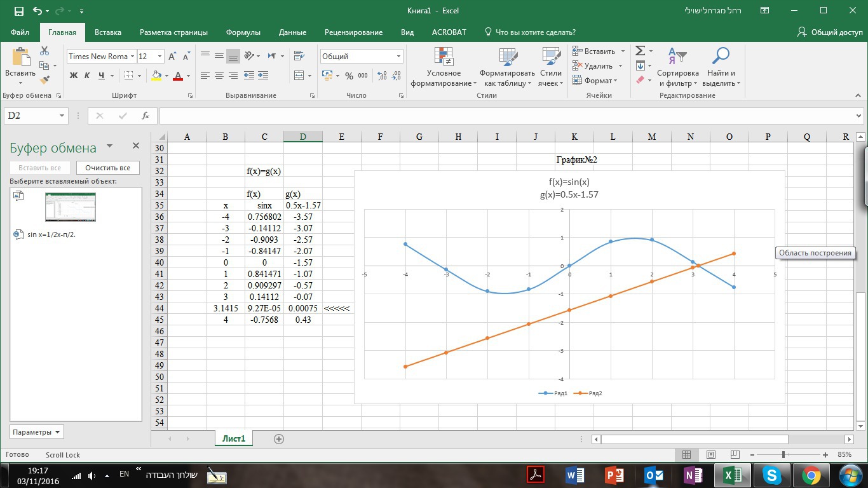Click the Cut scissors icon
The height and width of the screenshot is (488, 868).
point(44,51)
